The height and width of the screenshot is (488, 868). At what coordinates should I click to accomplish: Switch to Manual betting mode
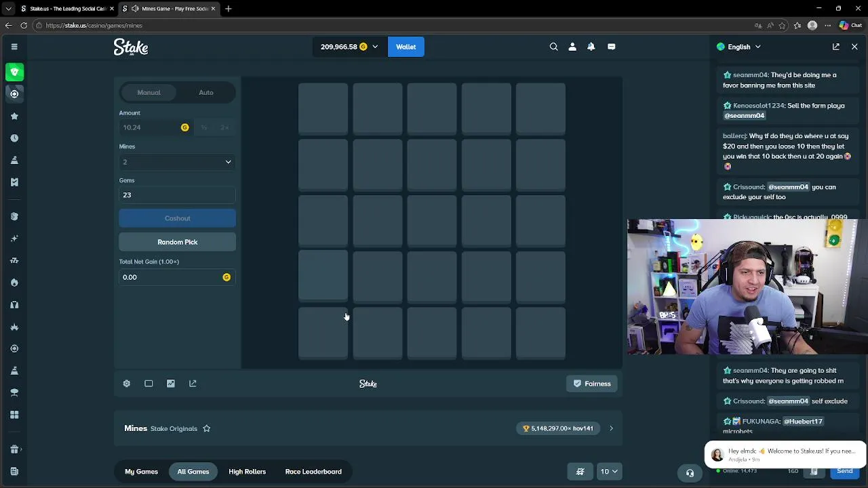click(x=149, y=92)
